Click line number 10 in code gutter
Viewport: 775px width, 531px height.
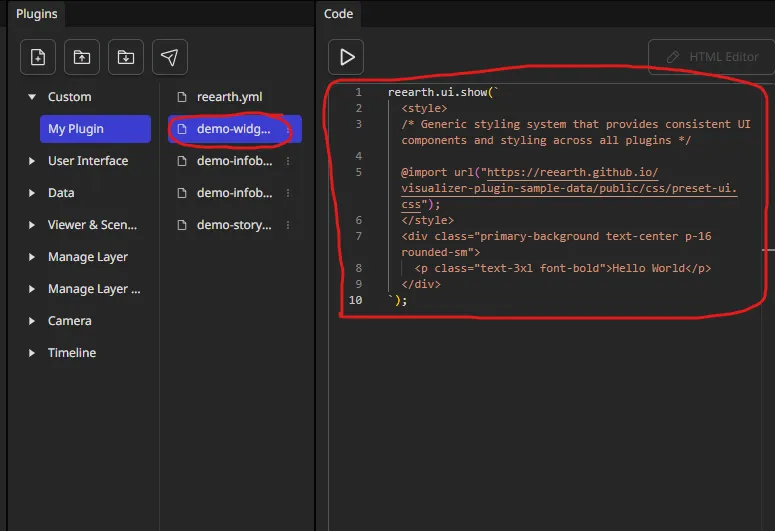point(356,300)
